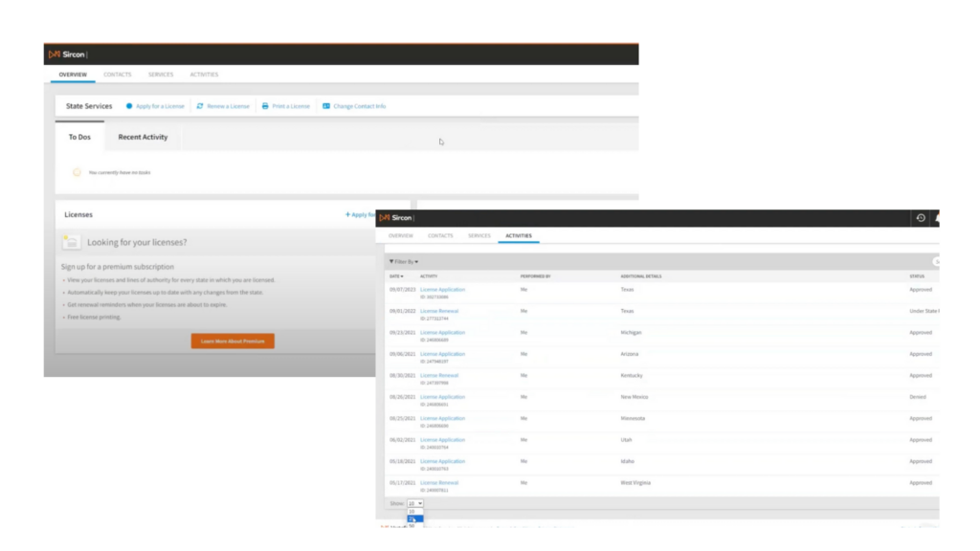Click the Print a License link

tap(291, 106)
